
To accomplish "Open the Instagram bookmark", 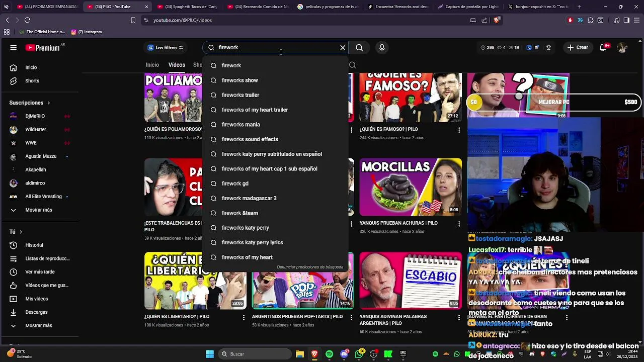I will coord(87,32).
